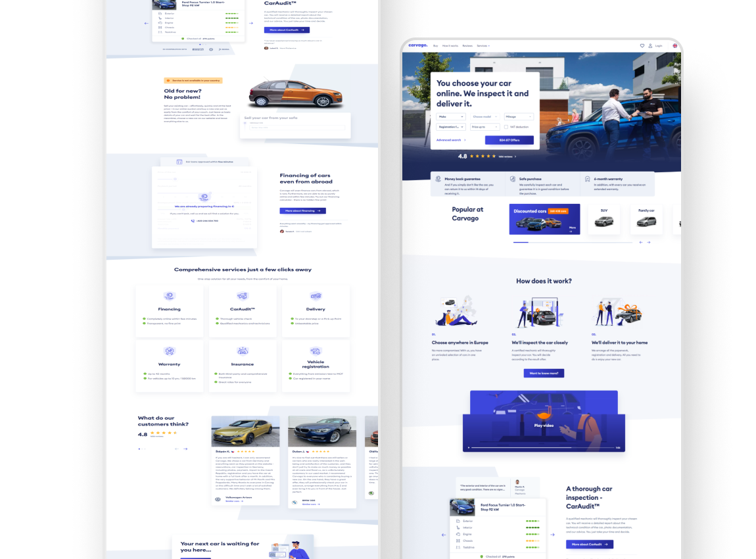Click the Safe purchase shield icon
Screen dimensions: 756x559
(x=513, y=179)
